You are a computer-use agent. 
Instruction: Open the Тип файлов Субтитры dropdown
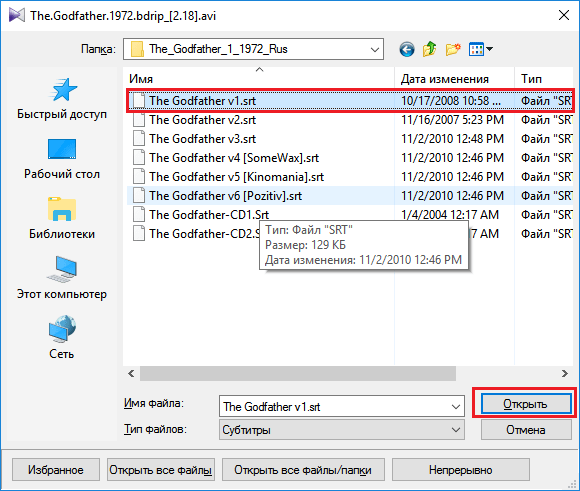(x=341, y=430)
